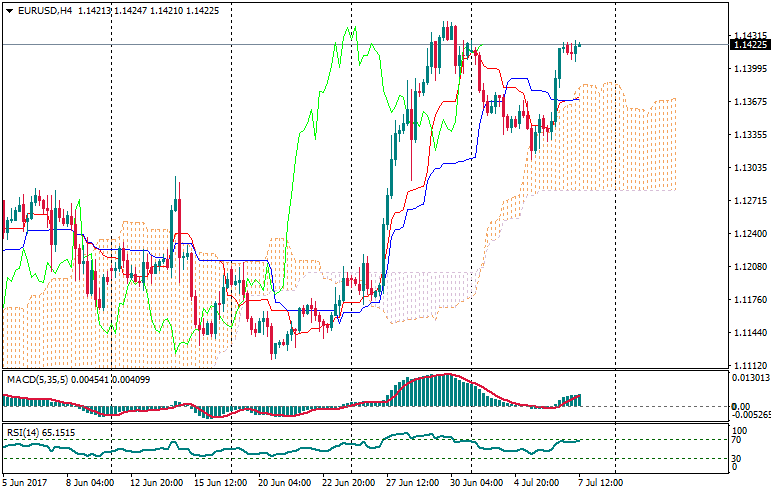Click the 1.11120 price scale label
Screen dimensions: 771x494
click(x=750, y=366)
